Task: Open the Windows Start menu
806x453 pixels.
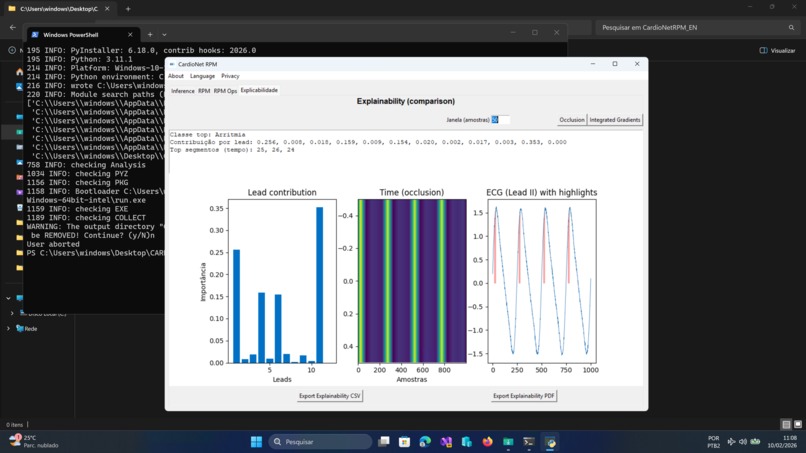Action: (x=256, y=442)
